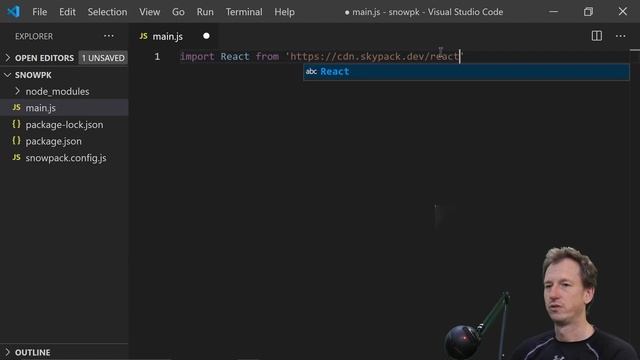The image size is (640, 360).
Task: Click the EXPLORER panel title
Action: coord(34,36)
